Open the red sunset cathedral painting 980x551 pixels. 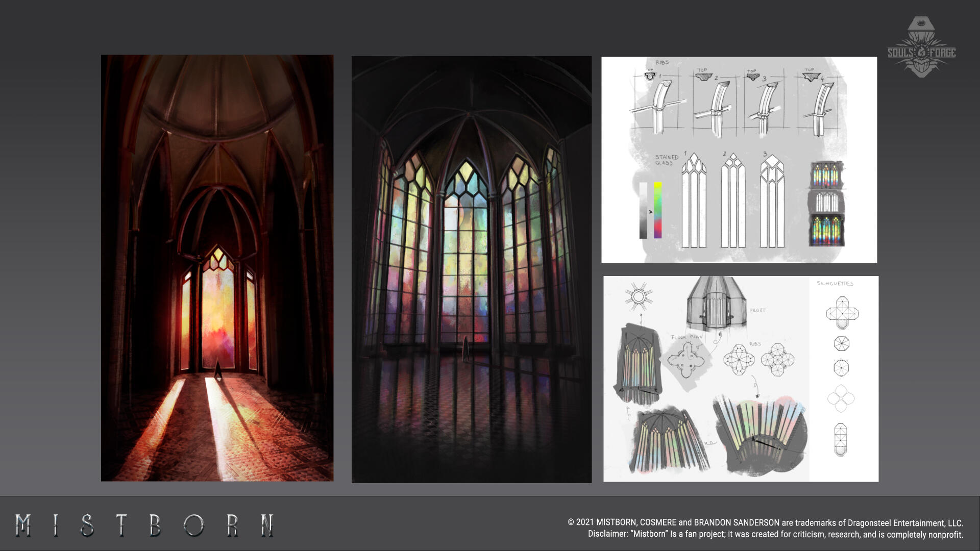pos(217,268)
